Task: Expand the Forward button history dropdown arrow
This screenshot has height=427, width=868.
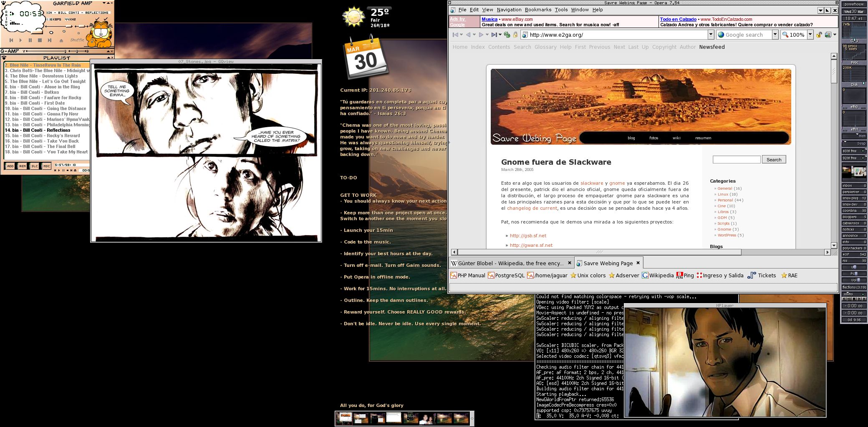Action: tap(487, 35)
